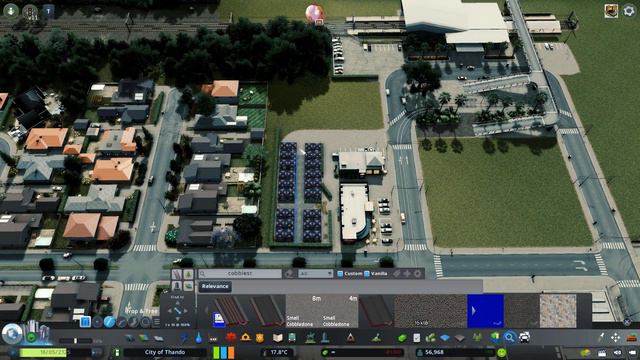Select the 16x16 cobble texture thumbnail

[430, 311]
